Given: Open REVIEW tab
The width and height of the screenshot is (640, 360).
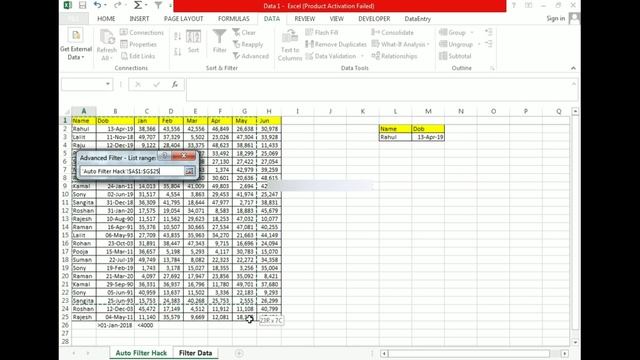Looking at the screenshot, I should pyautogui.click(x=304, y=19).
